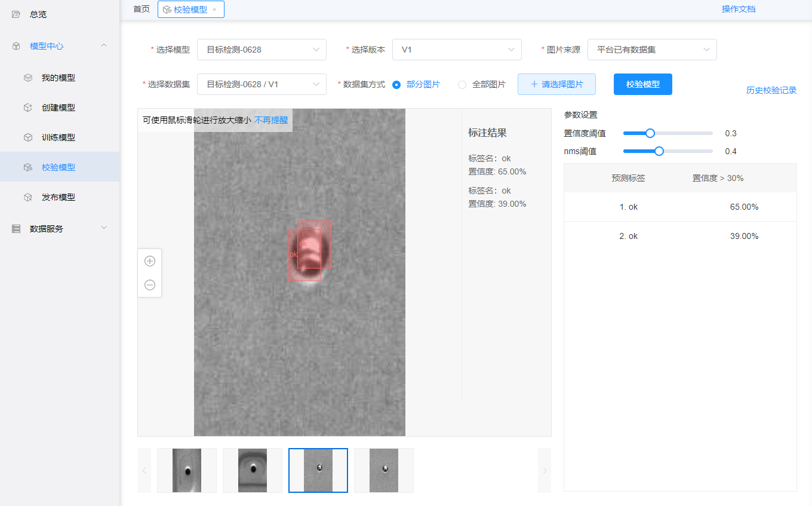Click the 我的模型 cube icon
Viewport: 812px width, 506px height.
[28, 78]
